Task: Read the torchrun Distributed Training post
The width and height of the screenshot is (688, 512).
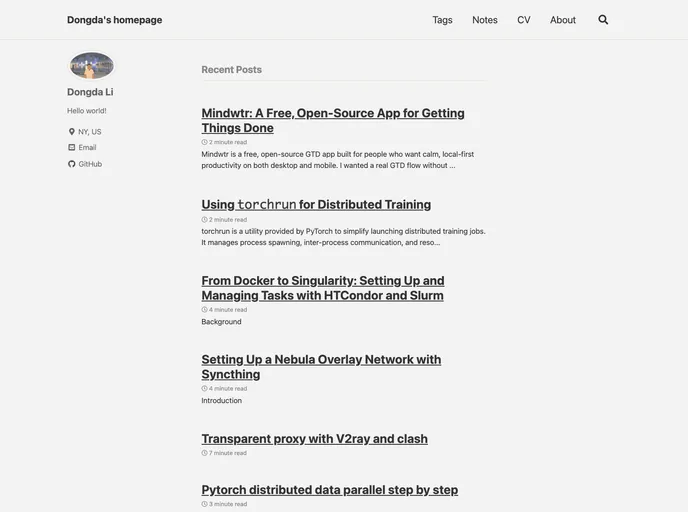Action: coord(316,205)
